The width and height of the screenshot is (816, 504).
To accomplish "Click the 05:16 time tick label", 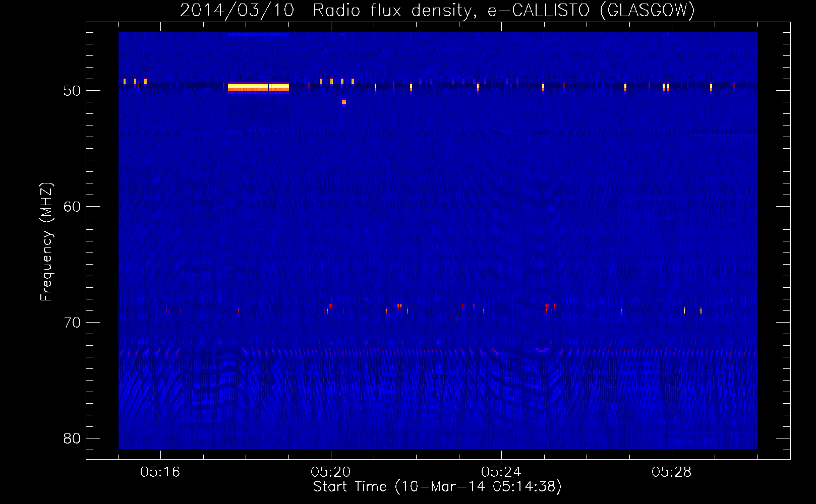I will (x=160, y=472).
